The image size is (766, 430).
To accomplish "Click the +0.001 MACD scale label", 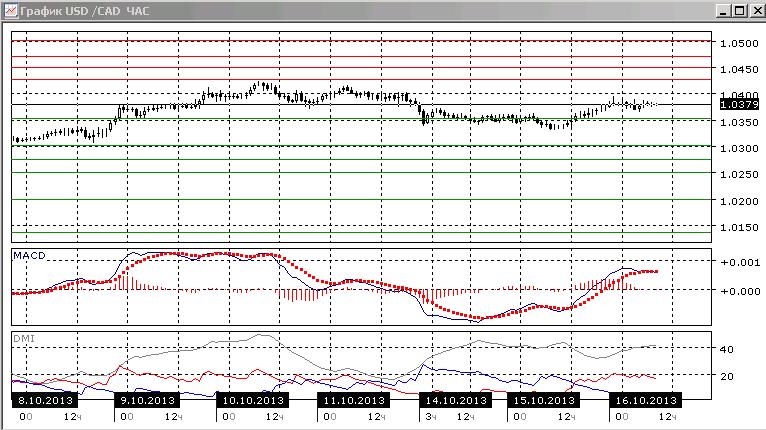I will 740,262.
